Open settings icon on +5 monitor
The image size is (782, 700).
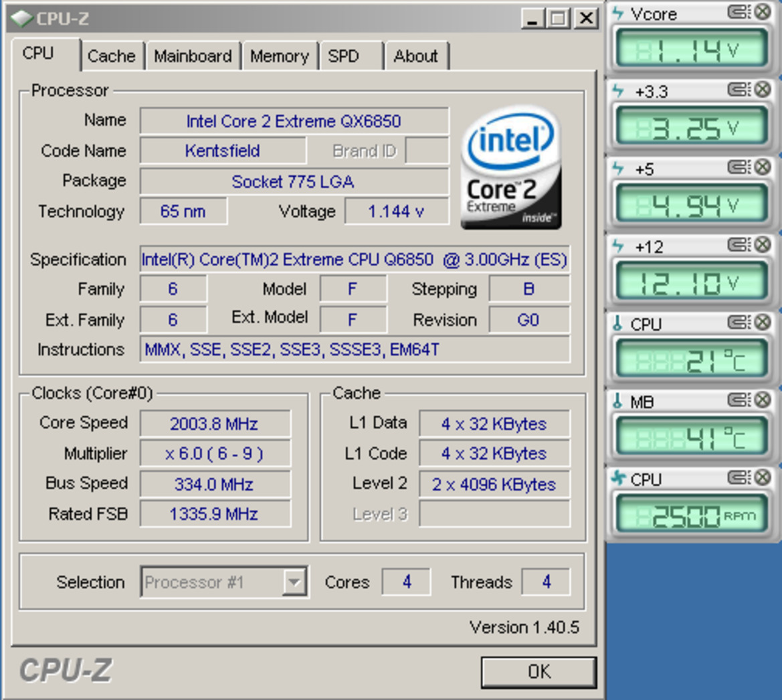[x=739, y=167]
